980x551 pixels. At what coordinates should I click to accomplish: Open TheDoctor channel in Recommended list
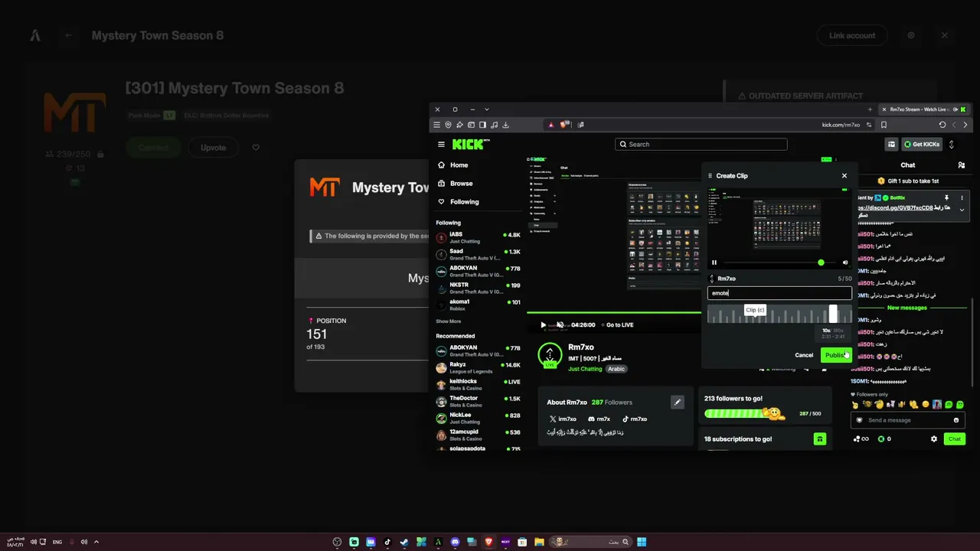point(479,402)
